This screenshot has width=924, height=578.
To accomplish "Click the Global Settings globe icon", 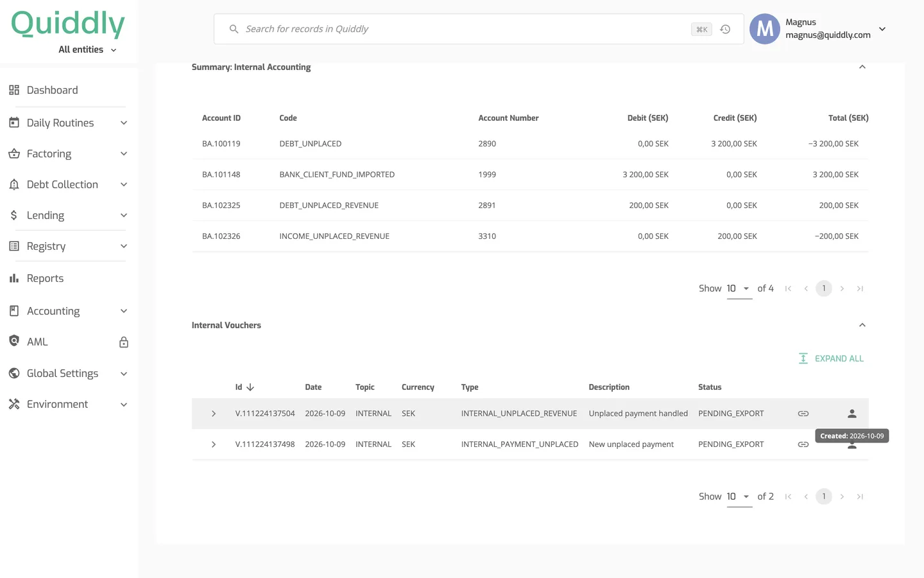I will [x=14, y=373].
